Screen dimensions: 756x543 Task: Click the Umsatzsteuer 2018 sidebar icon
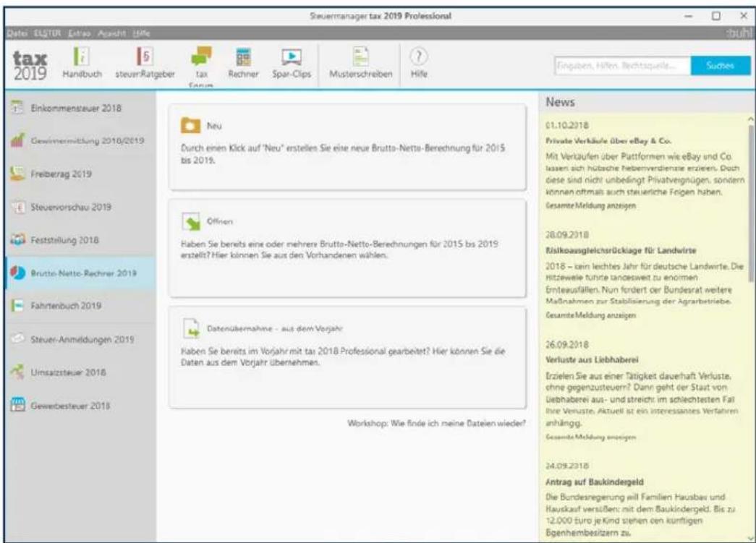click(17, 372)
